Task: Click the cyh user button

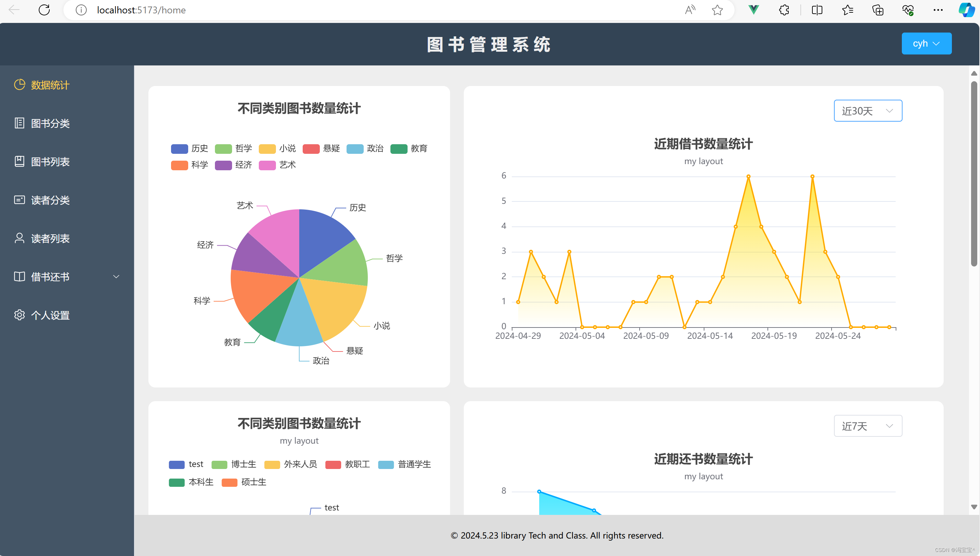Action: click(x=926, y=44)
